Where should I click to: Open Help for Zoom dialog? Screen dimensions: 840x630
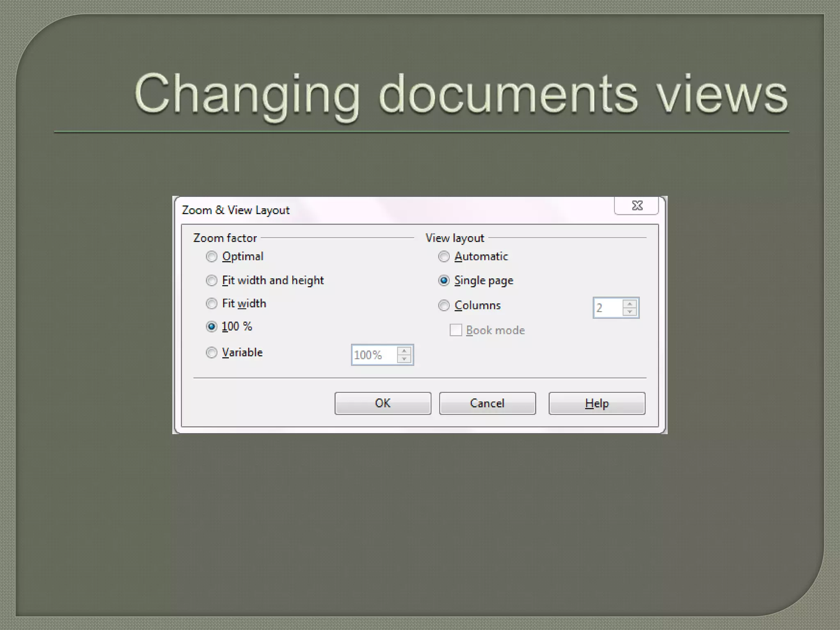pyautogui.click(x=597, y=403)
